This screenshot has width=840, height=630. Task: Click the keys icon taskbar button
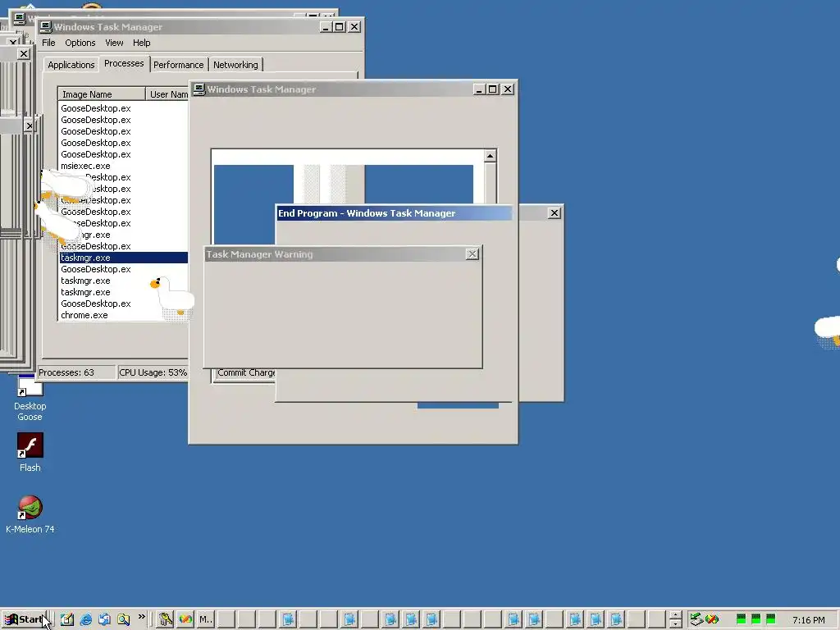[166, 619]
